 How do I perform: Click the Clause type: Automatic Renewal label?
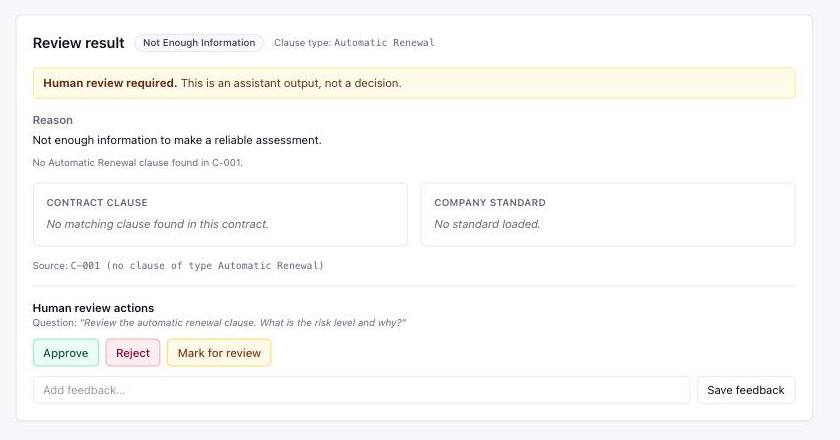[354, 43]
